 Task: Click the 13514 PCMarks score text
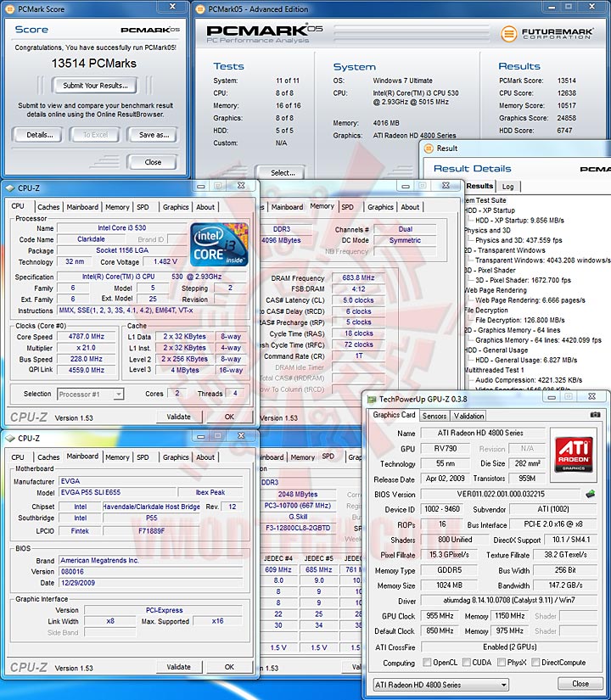tap(94, 64)
